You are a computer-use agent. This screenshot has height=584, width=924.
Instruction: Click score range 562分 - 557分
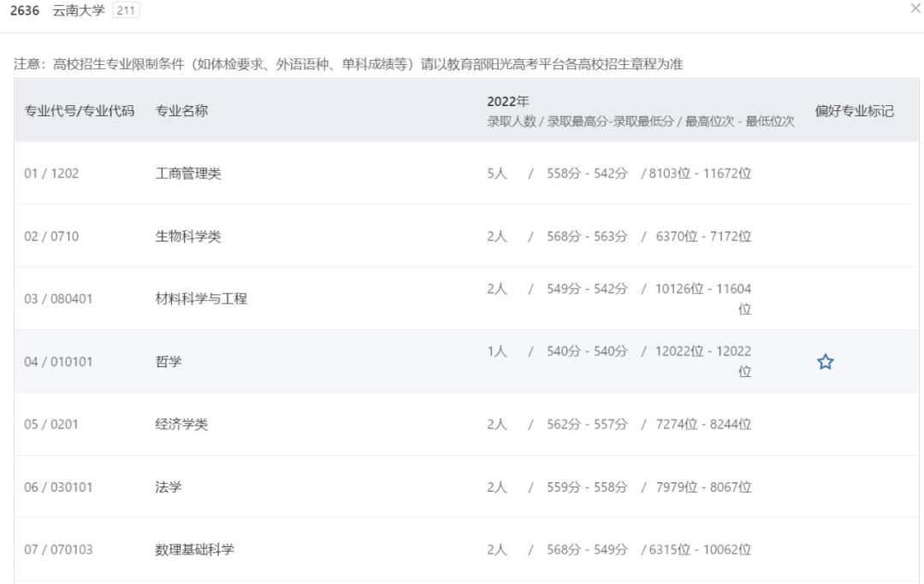[587, 424]
